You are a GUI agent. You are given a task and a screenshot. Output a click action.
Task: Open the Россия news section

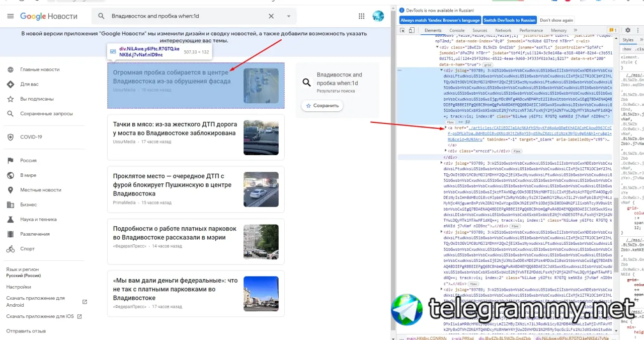pyautogui.click(x=28, y=161)
